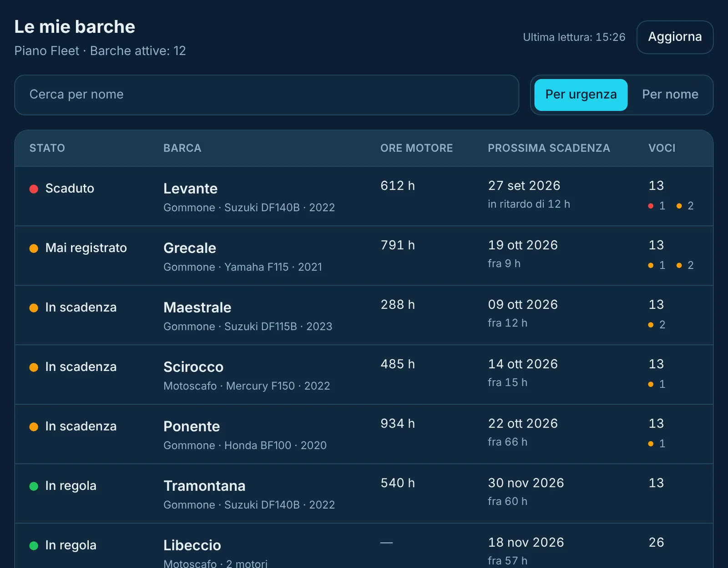The image size is (728, 568).
Task: Click the Mai registrato status label
Action: tap(86, 248)
